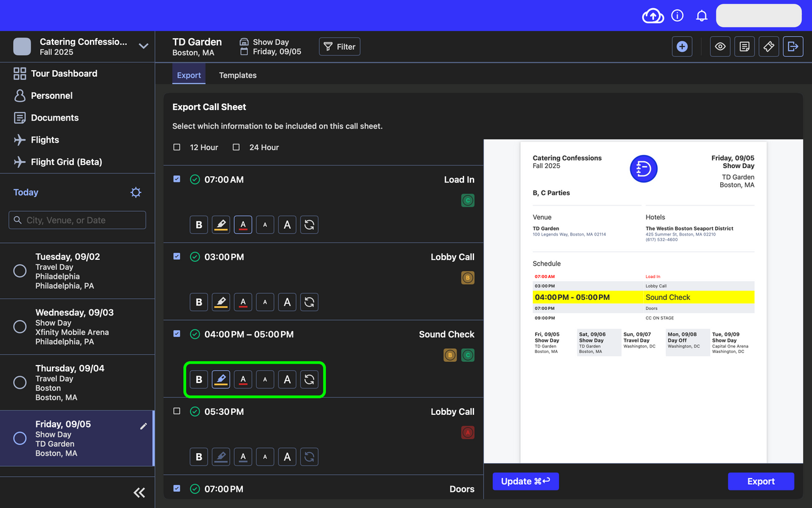Image resolution: width=812 pixels, height=508 pixels.
Task: Reset formatting for 07:00 AM row
Action: 309,225
